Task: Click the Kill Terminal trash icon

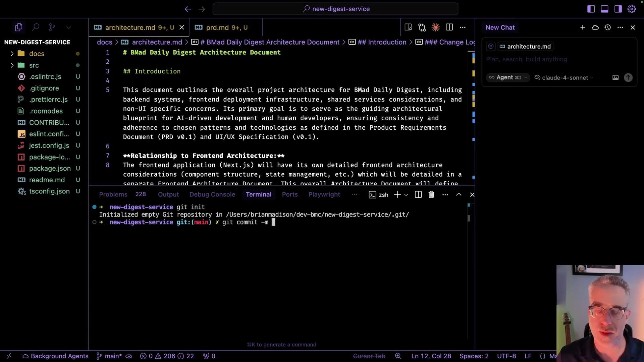Action: pyautogui.click(x=431, y=195)
